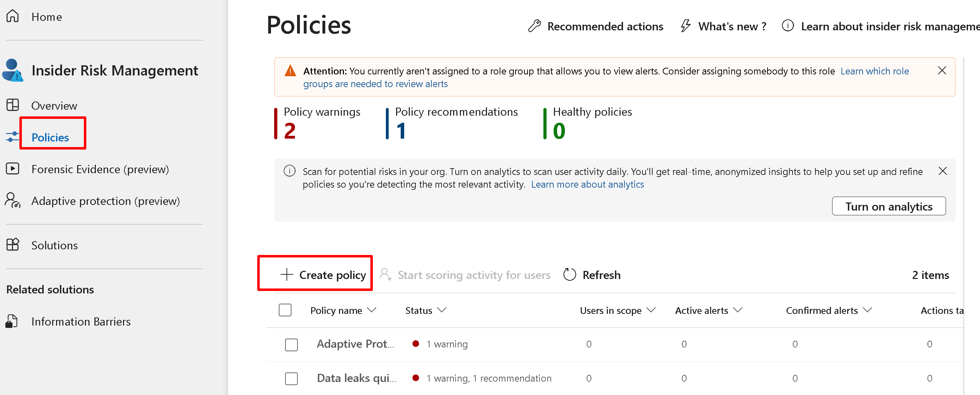Screen dimensions: 980x395
Task: Open the Learn more about analytics link
Action: [587, 184]
